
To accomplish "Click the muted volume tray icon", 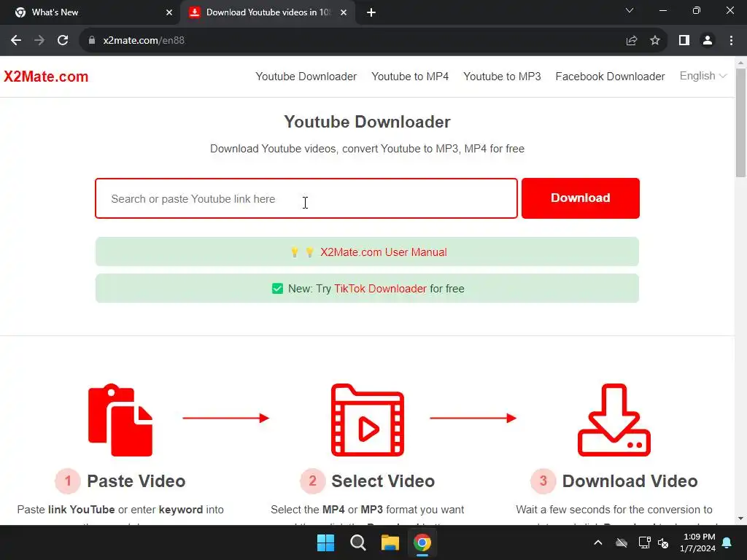I will 663,542.
